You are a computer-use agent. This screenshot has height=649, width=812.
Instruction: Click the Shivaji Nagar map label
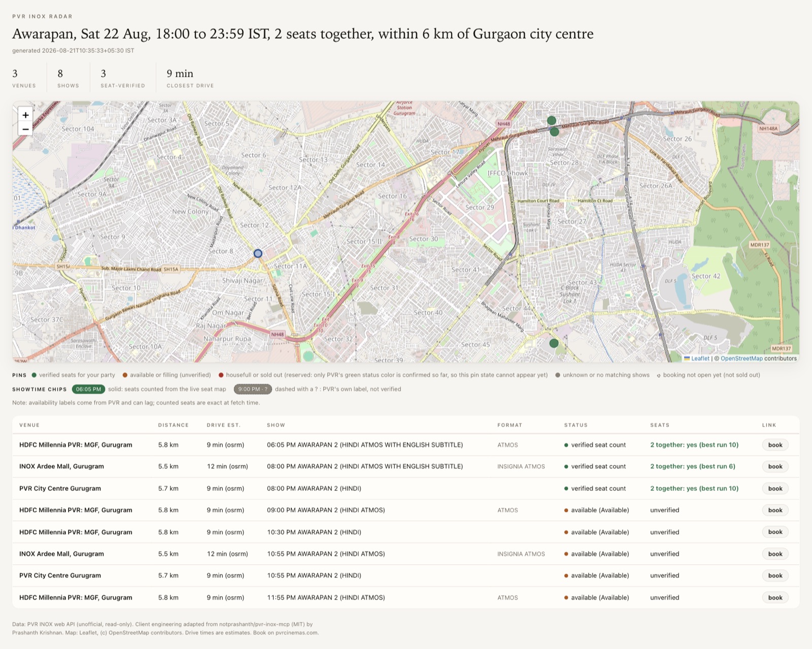pos(243,280)
